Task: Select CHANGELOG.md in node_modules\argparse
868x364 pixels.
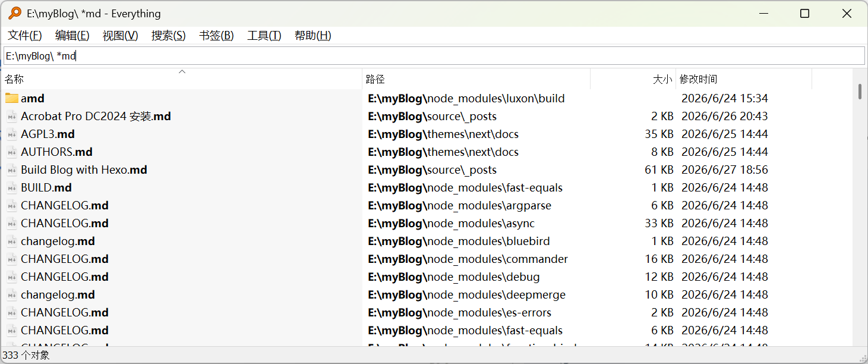Action: point(65,205)
